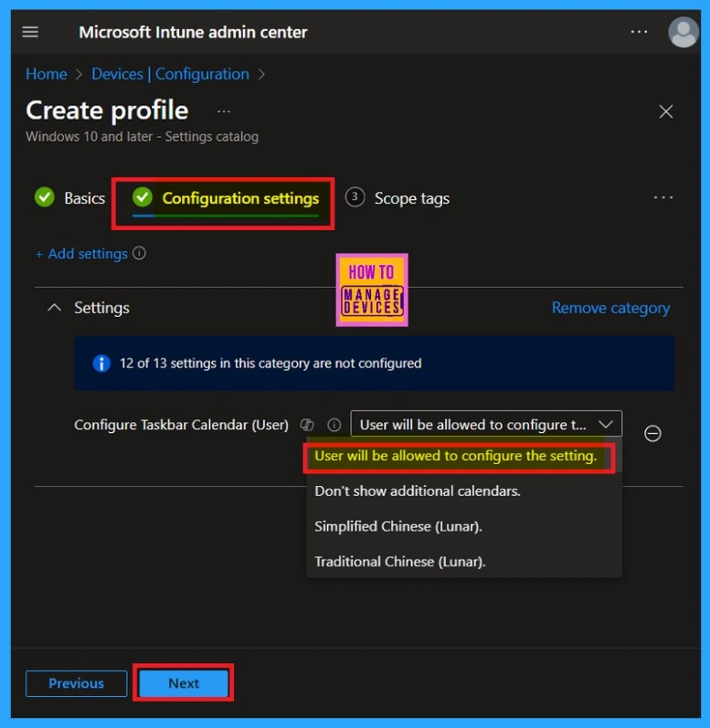Open the user account avatar

[684, 32]
